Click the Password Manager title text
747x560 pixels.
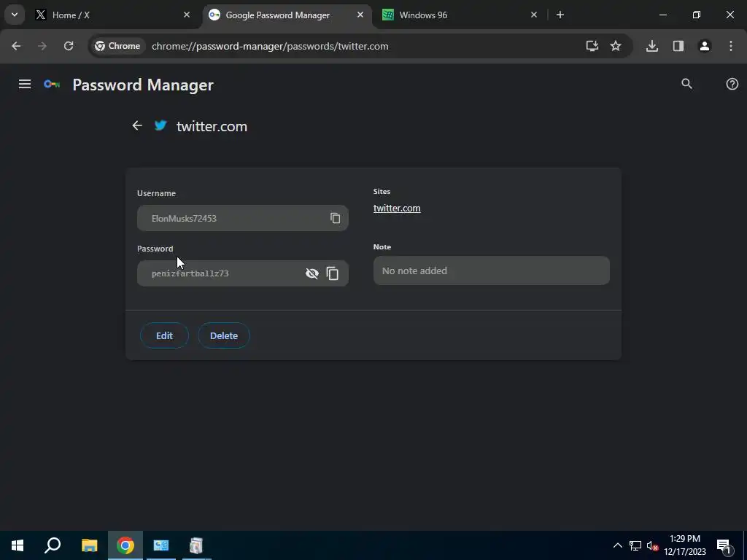click(x=143, y=85)
